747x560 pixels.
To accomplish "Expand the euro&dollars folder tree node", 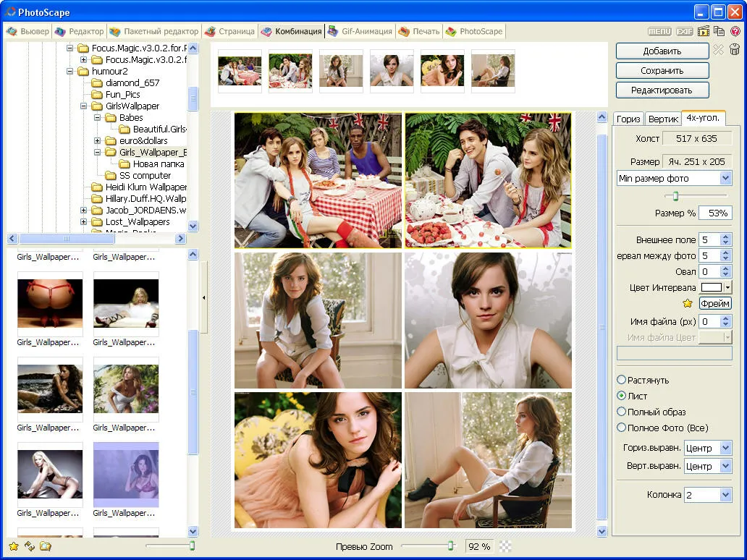I will [x=98, y=140].
